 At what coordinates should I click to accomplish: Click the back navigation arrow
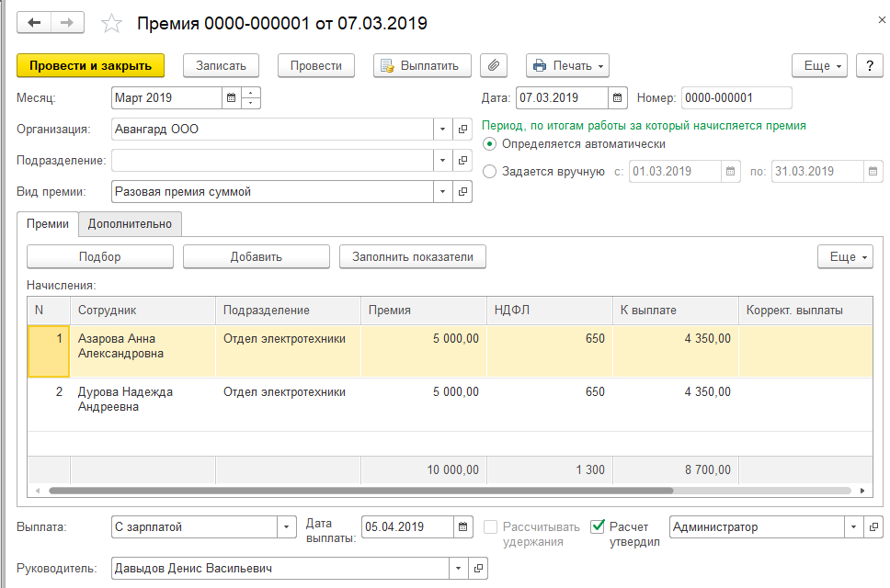pos(35,23)
